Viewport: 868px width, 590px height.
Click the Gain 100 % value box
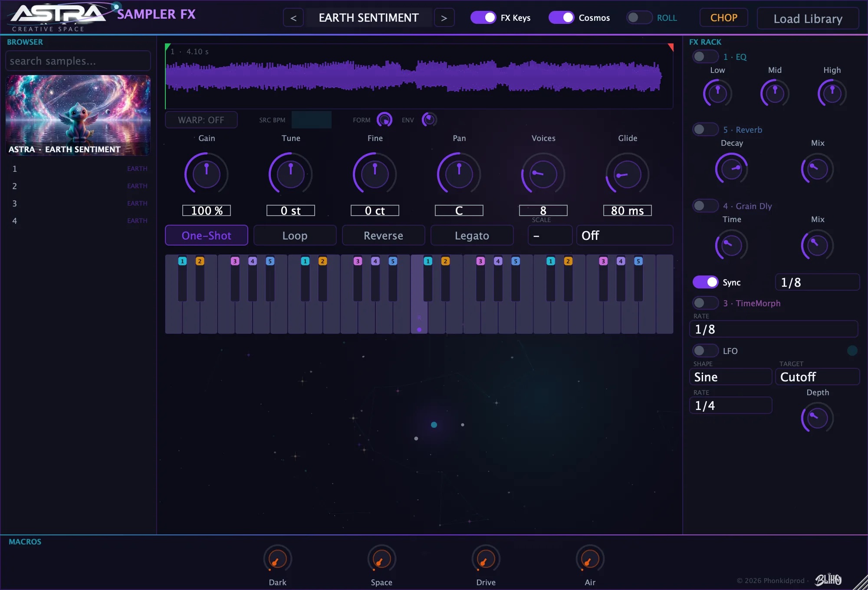coord(207,210)
